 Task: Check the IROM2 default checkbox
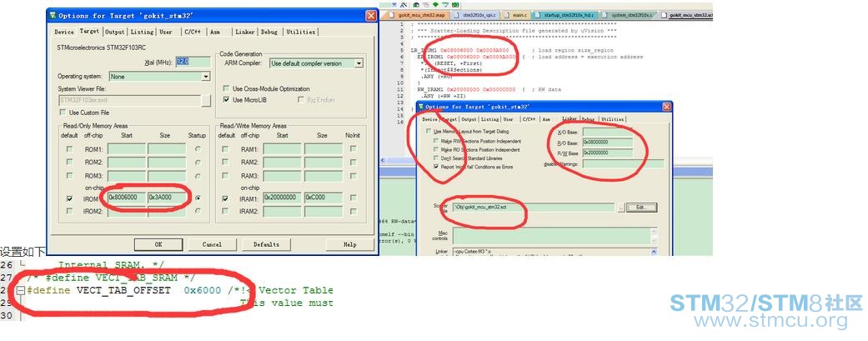coord(69,211)
